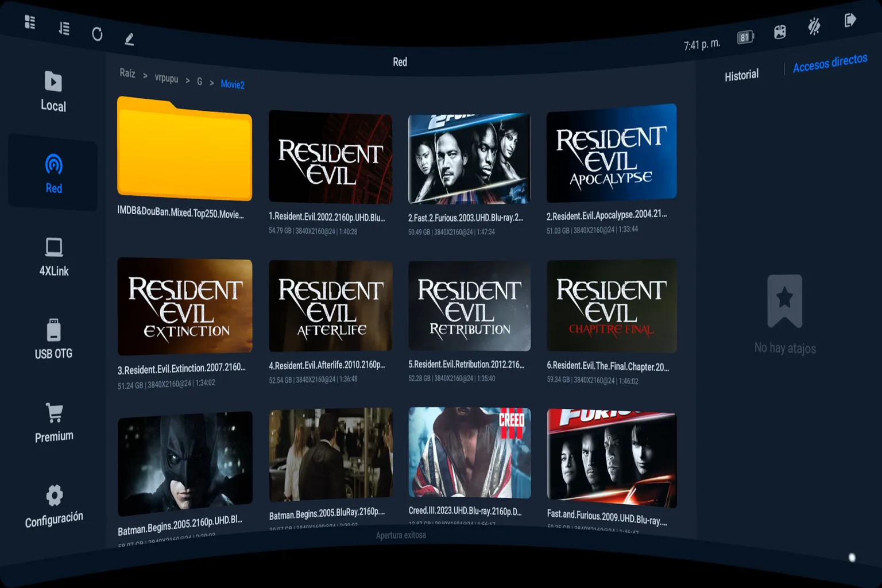Click file name 2.Resident.Evil.Apocalypse.2004

[x=607, y=215]
